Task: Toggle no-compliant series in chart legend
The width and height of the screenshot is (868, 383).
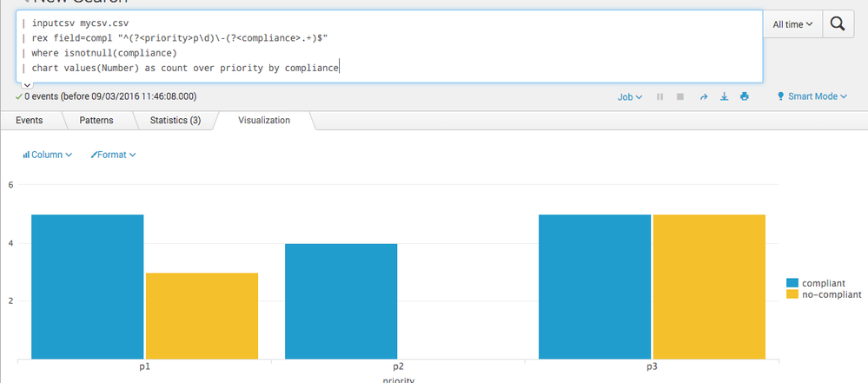Action: [x=825, y=294]
